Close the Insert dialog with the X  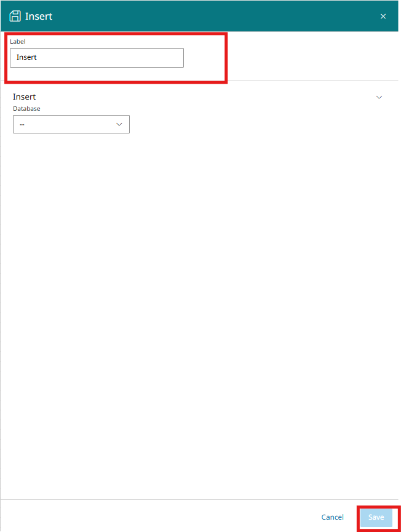click(383, 16)
